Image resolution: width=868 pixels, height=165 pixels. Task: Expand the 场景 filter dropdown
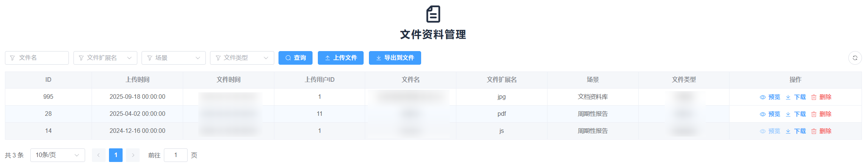173,58
